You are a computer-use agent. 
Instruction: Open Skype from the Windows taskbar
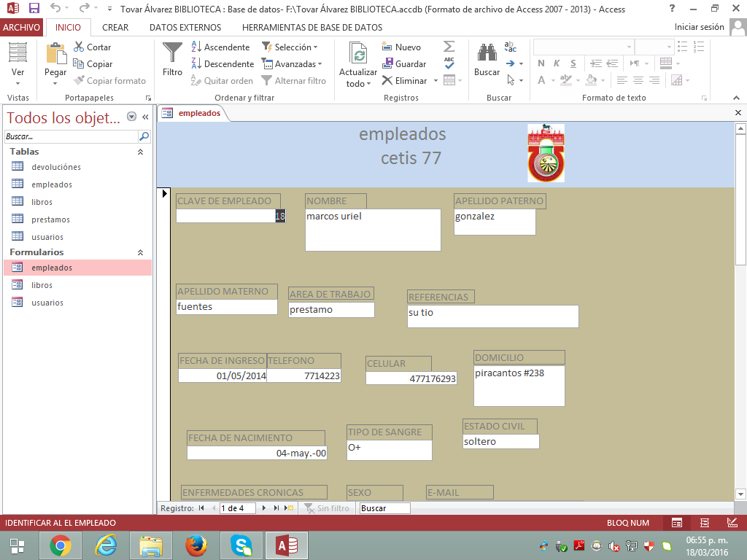click(241, 545)
